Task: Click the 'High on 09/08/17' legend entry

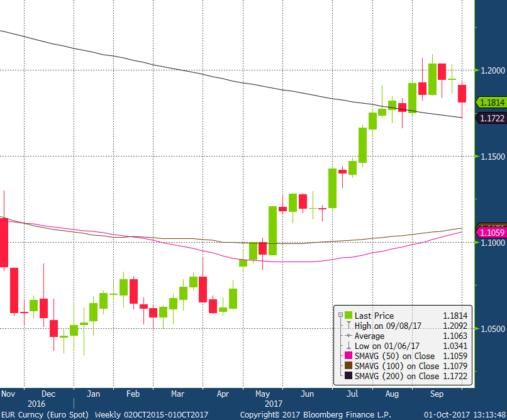Action: [x=387, y=326]
